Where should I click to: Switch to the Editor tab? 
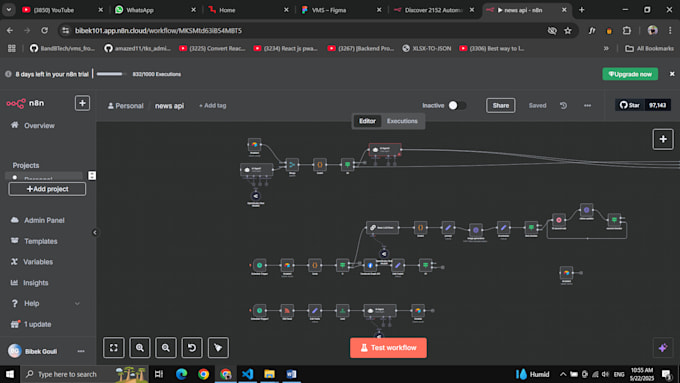367,121
